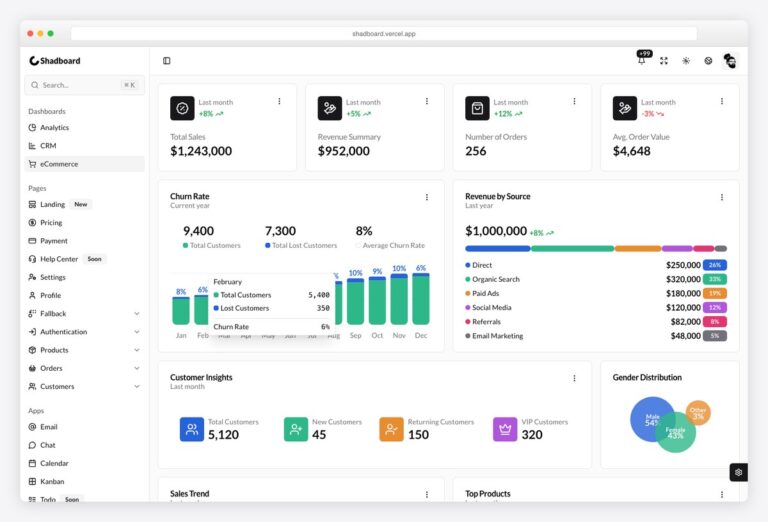Open the Chat app
The width and height of the screenshot is (768, 522).
(84, 445)
